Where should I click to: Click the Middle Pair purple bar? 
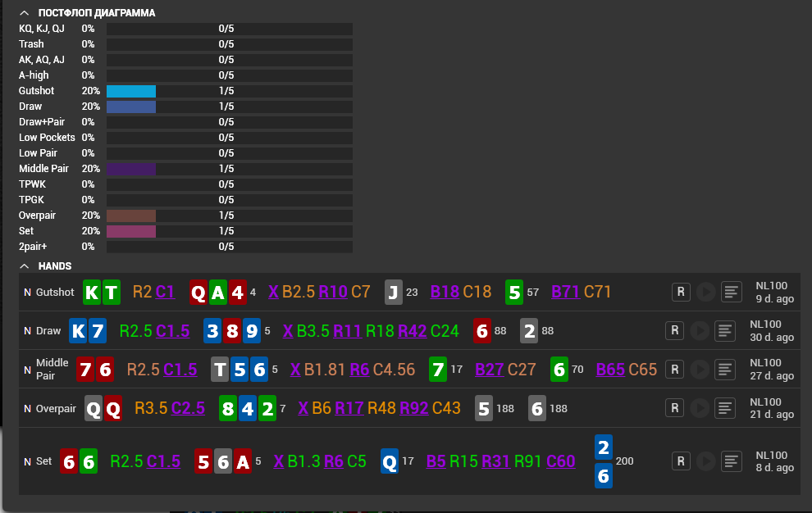click(x=131, y=169)
